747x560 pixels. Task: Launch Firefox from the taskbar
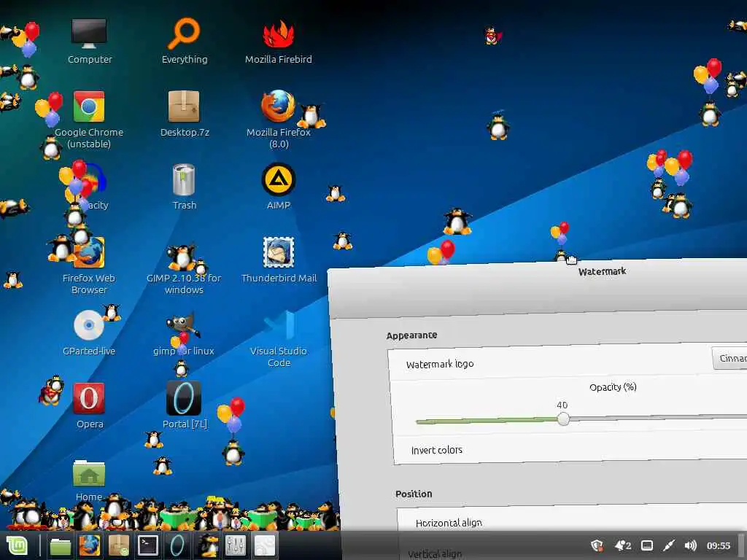tap(89, 545)
